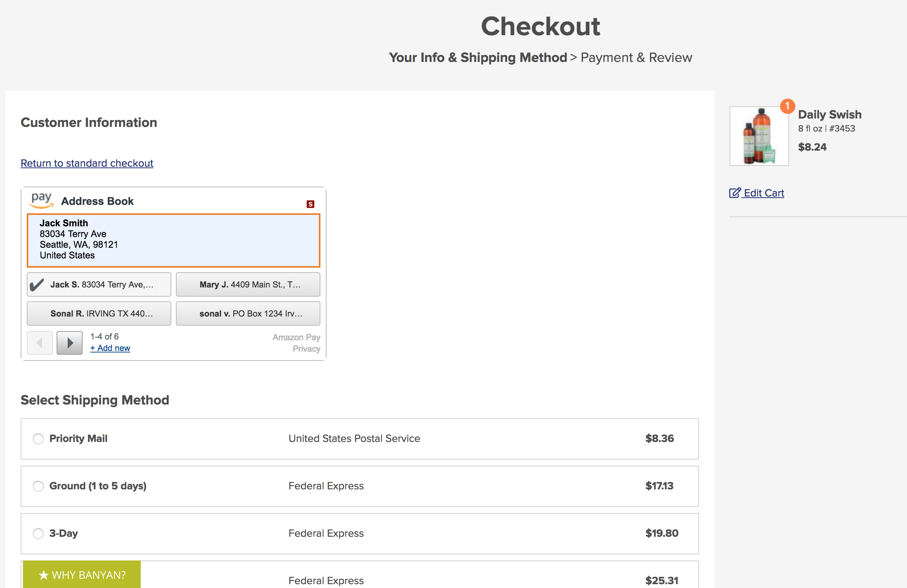The width and height of the screenshot is (907, 588).
Task: Click the Edit Cart pencil icon
Action: [x=735, y=193]
